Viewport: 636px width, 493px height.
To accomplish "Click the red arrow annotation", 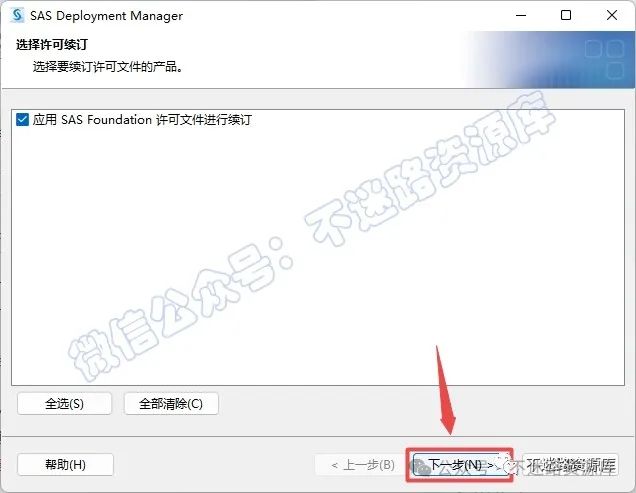I will 446,390.
